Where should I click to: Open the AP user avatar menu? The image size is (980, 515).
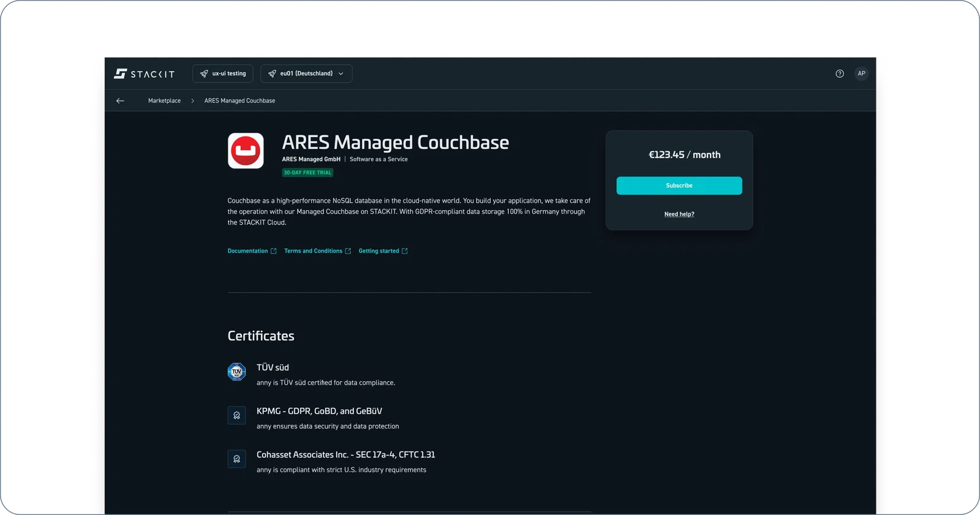pyautogui.click(x=861, y=73)
